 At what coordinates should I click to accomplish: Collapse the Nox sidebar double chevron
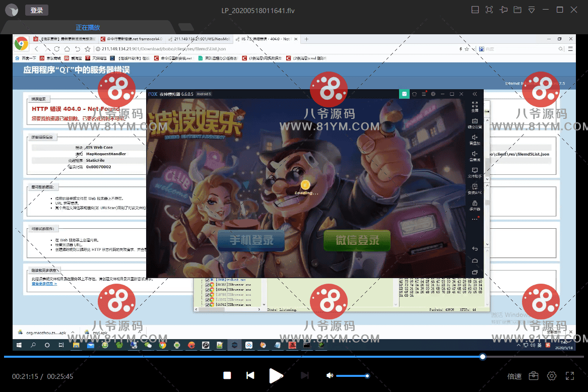475,94
